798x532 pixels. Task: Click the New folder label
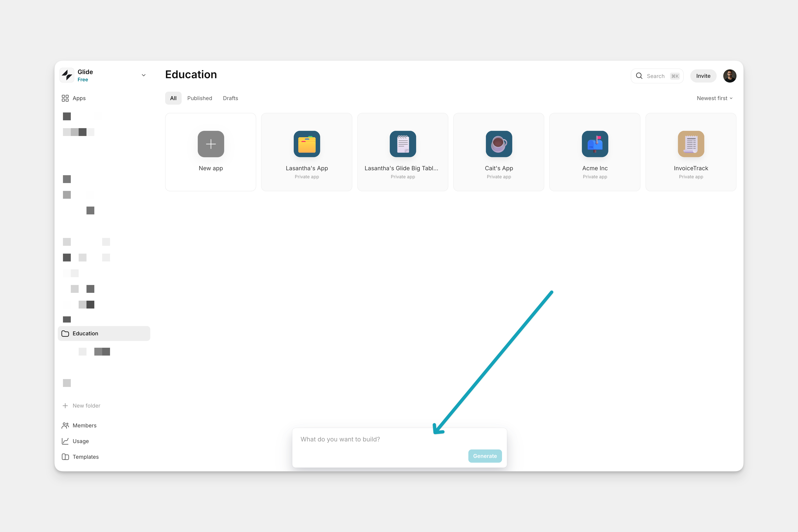pyautogui.click(x=86, y=406)
